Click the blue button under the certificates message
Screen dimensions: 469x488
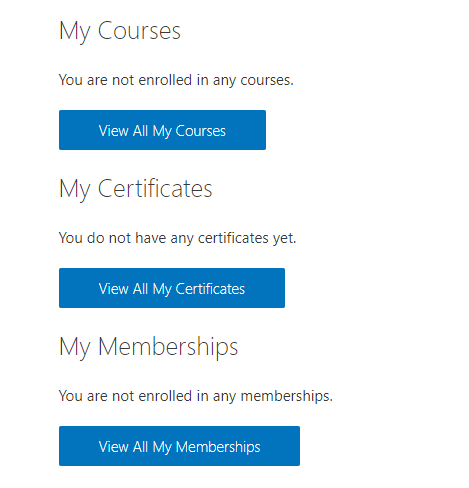[172, 288]
